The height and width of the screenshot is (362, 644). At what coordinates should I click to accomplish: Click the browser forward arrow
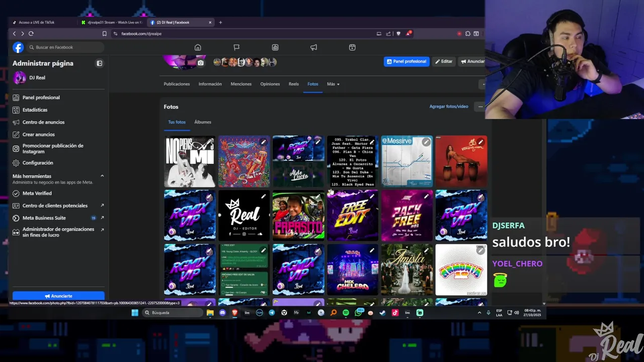(x=22, y=34)
